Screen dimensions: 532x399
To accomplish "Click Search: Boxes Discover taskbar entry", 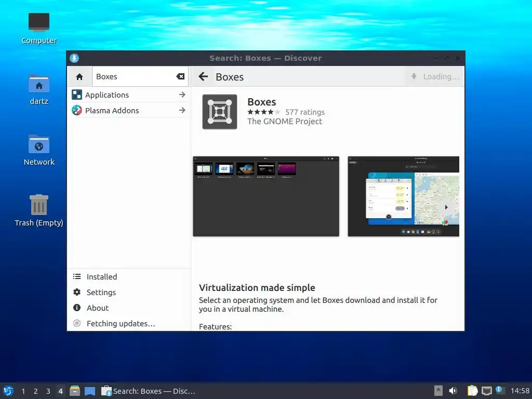I will coord(149,391).
